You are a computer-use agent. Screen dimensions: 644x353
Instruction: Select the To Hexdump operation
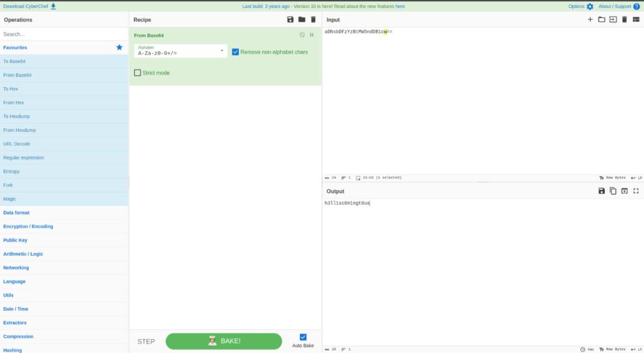(64, 116)
